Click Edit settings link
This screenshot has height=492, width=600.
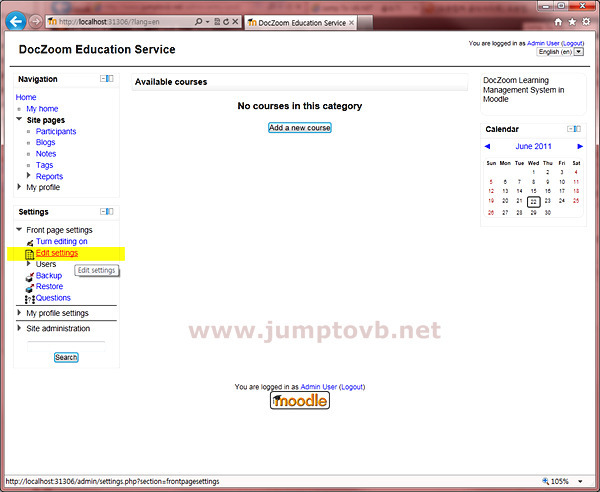(57, 253)
